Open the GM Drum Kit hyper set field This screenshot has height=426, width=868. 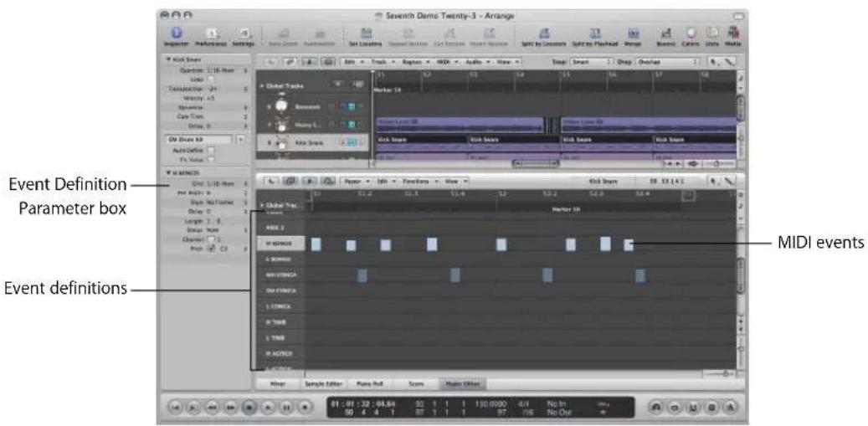click(x=198, y=139)
